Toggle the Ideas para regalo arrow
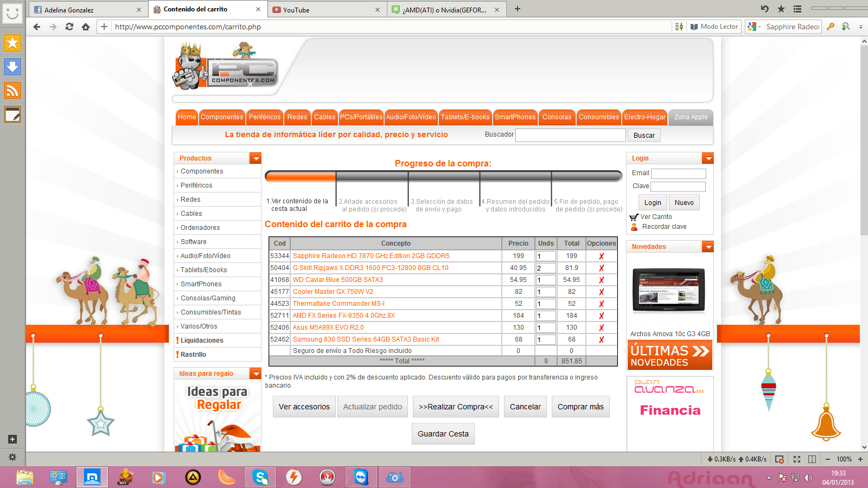The image size is (868, 488). tap(256, 374)
